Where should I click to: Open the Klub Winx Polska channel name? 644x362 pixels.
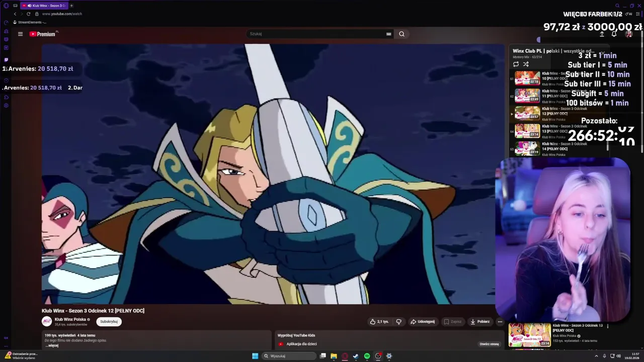point(70,319)
